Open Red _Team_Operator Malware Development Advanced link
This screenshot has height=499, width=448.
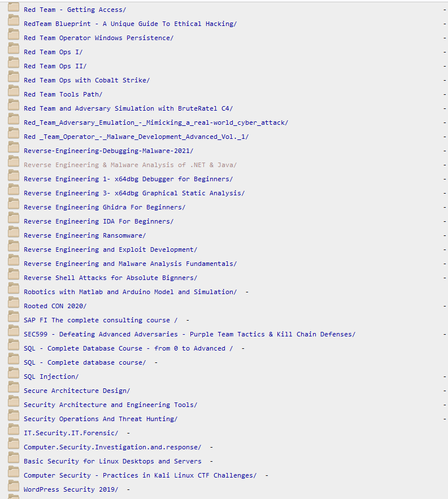click(x=136, y=137)
